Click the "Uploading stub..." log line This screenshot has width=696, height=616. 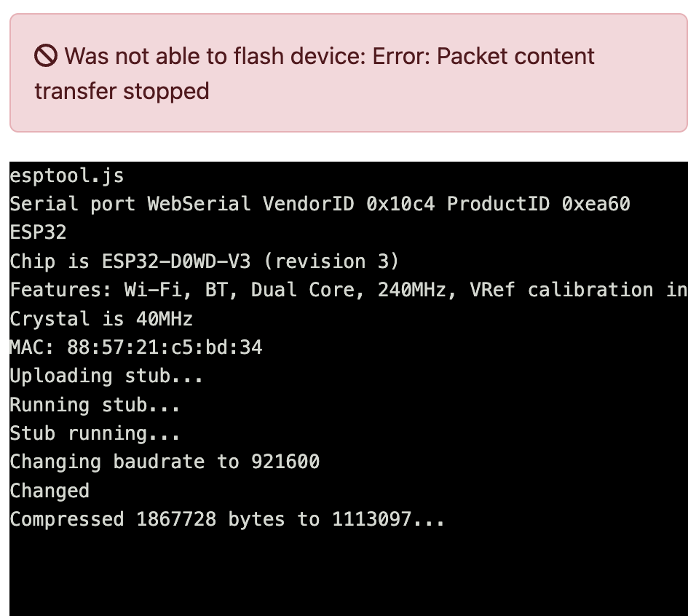click(x=106, y=376)
